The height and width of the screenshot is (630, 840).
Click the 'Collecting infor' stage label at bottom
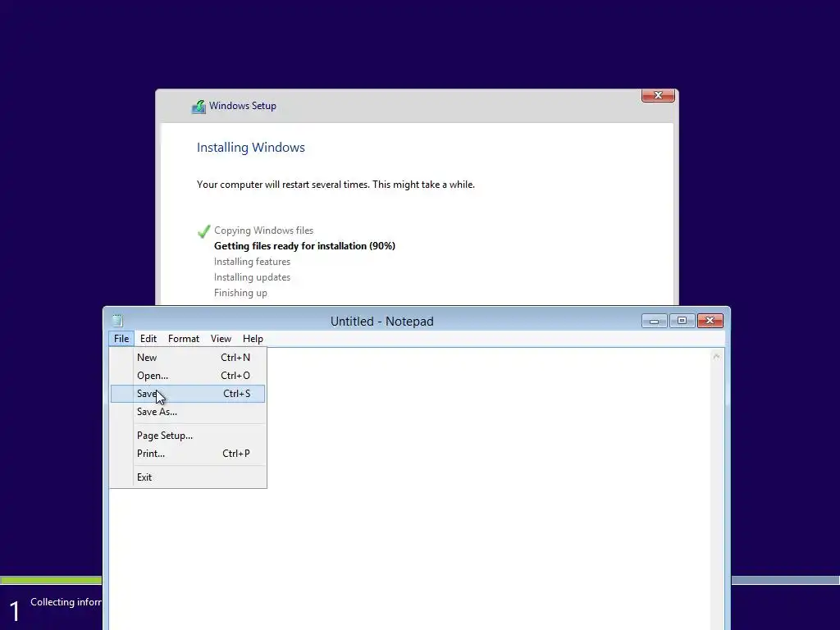66,602
